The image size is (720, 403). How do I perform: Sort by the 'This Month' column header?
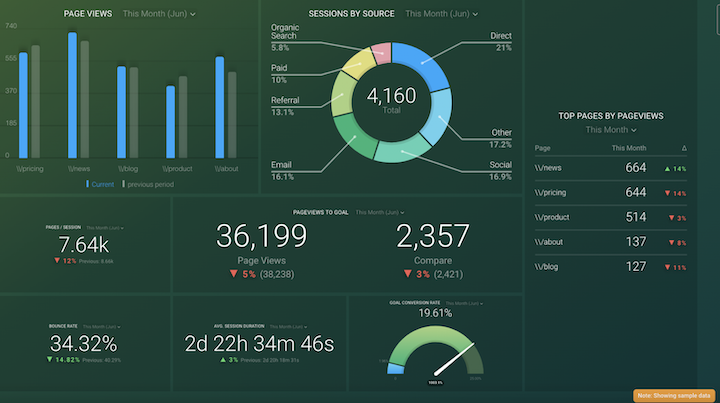tap(629, 148)
